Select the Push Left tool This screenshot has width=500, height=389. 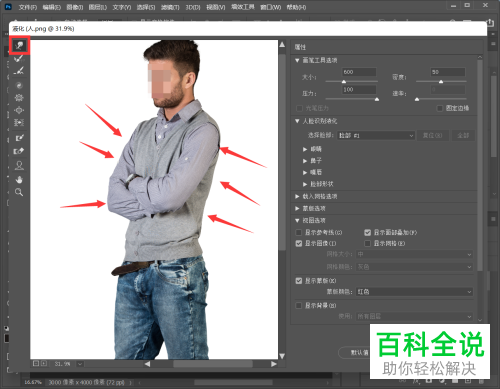pyautogui.click(x=19, y=123)
